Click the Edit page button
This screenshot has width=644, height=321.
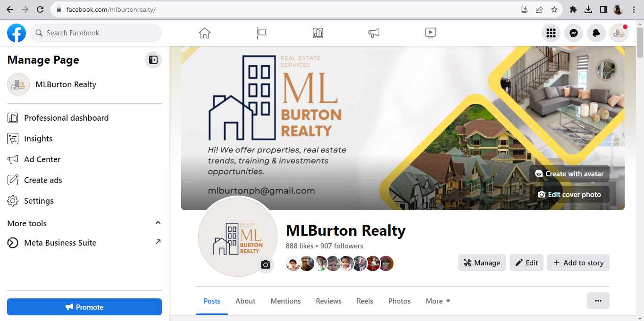pos(527,263)
